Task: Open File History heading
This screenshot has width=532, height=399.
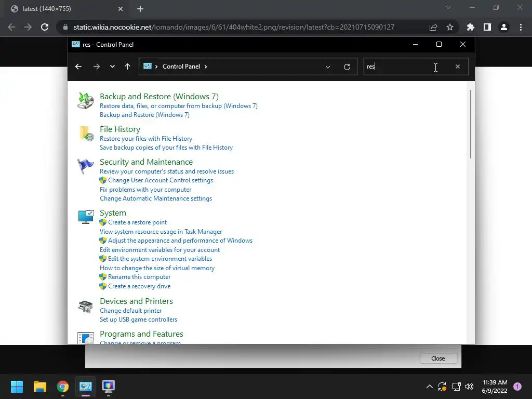Action: (120, 129)
